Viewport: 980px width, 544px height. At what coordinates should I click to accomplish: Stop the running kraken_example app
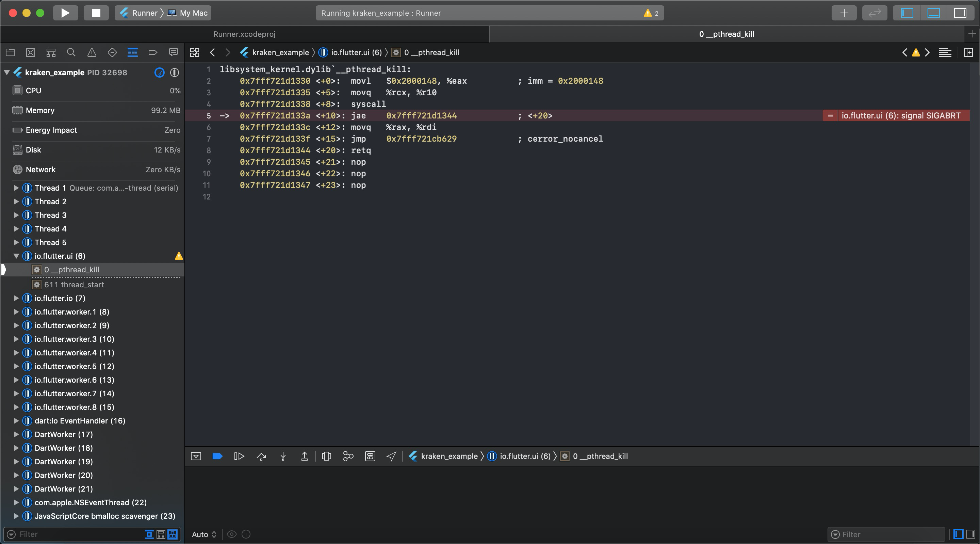point(96,13)
